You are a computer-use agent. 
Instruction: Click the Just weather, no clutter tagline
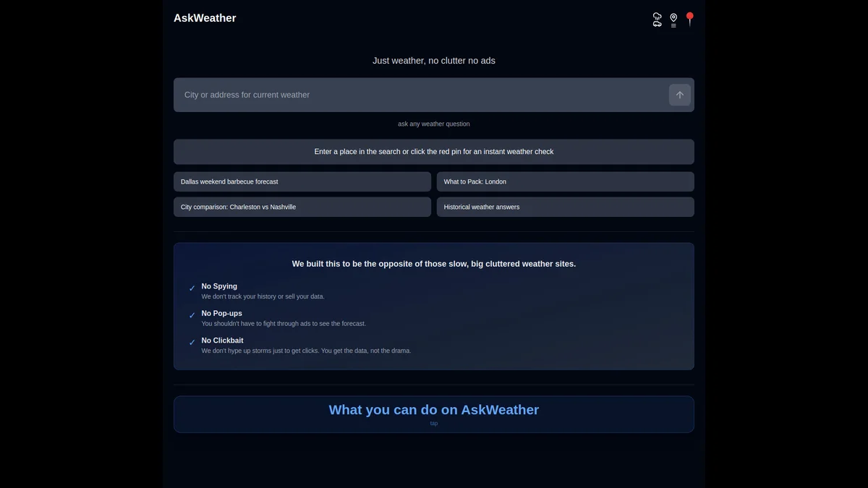coord(433,61)
